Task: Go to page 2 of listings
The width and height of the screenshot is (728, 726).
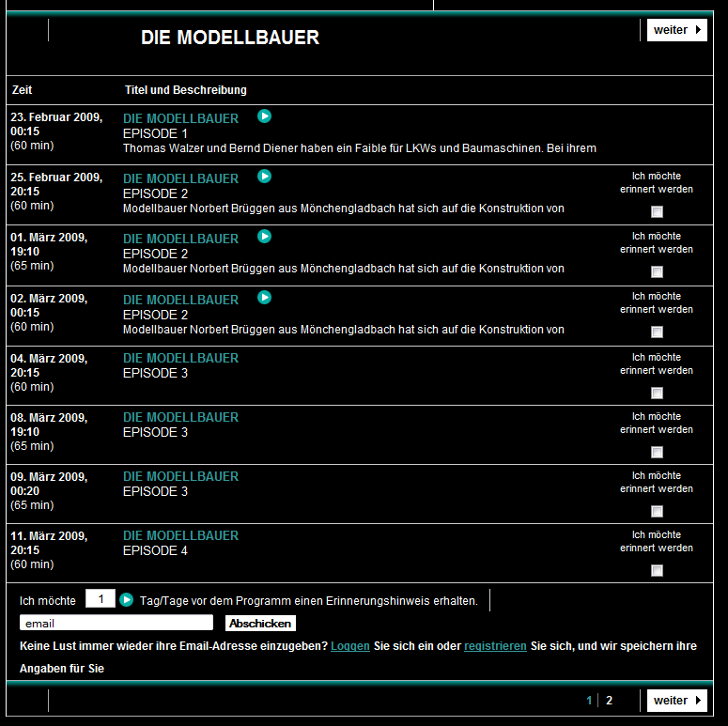Action: point(609,701)
